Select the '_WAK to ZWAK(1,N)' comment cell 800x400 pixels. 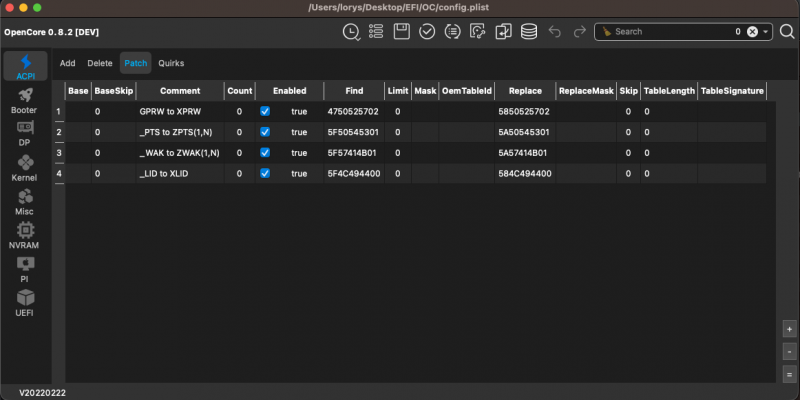(x=180, y=153)
